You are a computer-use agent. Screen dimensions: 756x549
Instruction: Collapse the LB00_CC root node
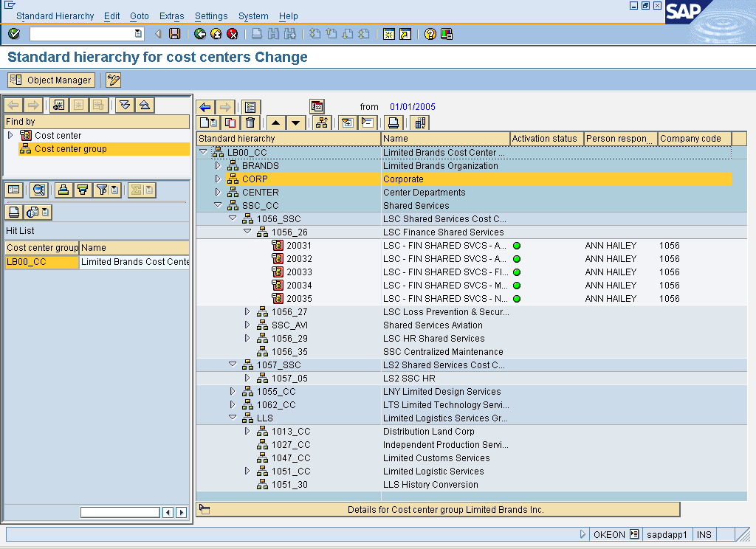(x=204, y=152)
